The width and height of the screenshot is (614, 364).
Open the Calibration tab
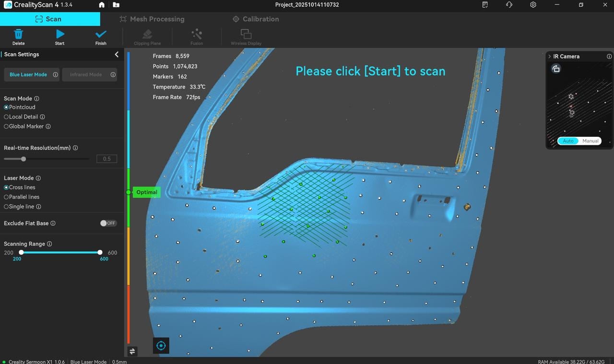[255, 19]
